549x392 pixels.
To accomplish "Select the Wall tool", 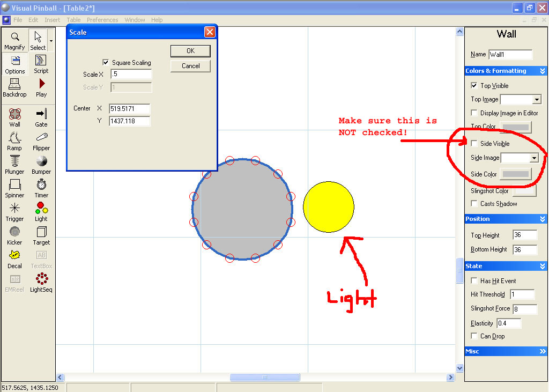I will pos(14,117).
